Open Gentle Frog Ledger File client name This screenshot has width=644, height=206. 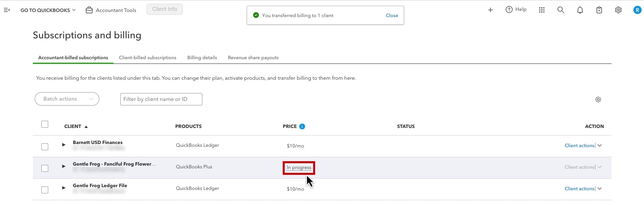100,185
